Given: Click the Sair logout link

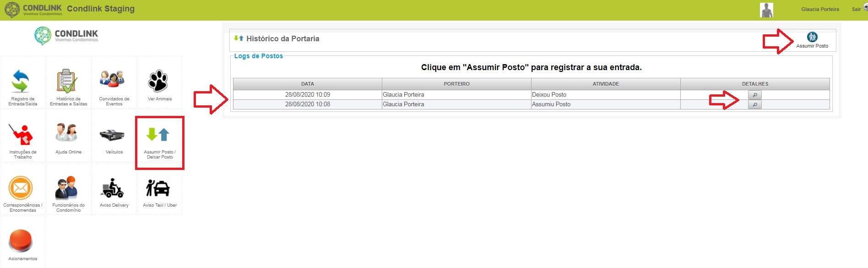Looking at the screenshot, I should (856, 9).
